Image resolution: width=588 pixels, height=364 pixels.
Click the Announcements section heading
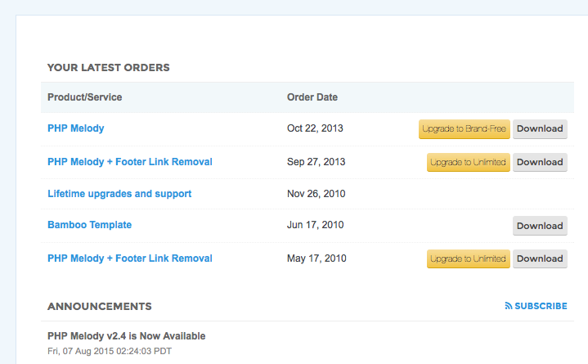pos(99,306)
